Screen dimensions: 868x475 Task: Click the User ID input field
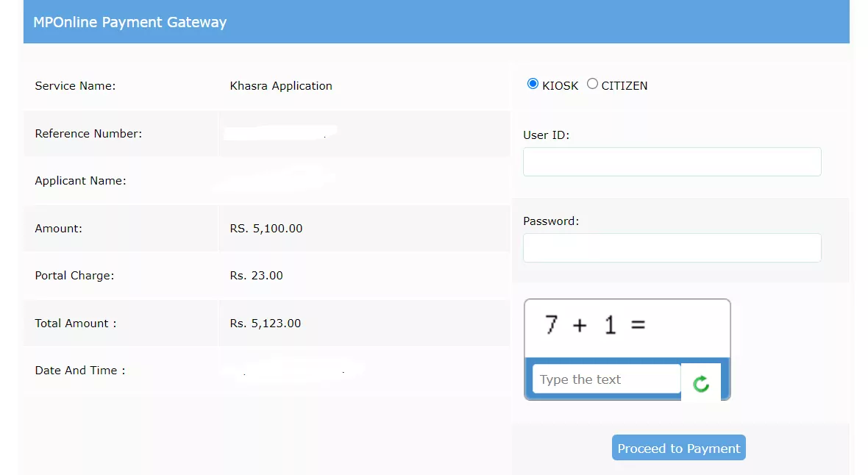pyautogui.click(x=672, y=162)
